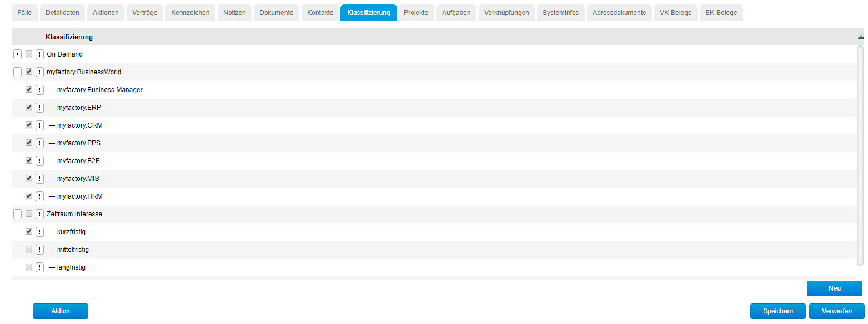868x324 pixels.
Task: Click the exclamation icon beside myfactory.HRM
Action: pos(39,196)
